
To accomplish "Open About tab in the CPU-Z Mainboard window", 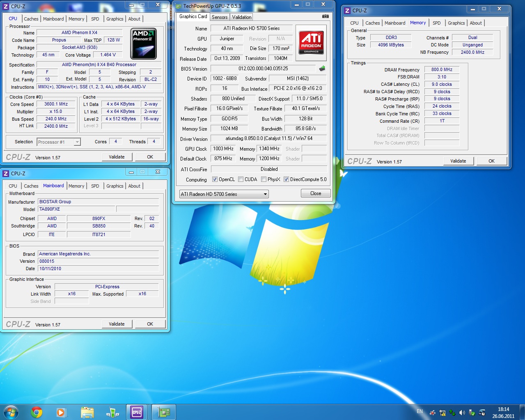I will (134, 186).
